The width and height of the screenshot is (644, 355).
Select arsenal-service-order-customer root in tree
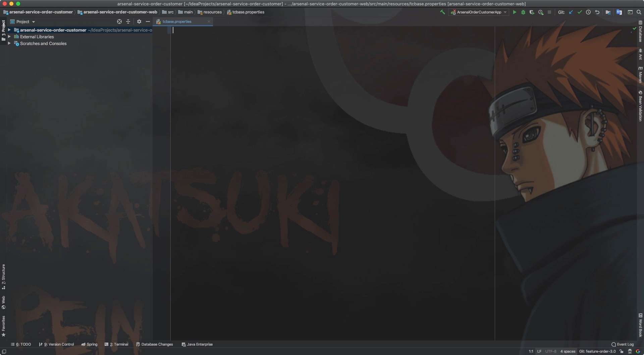(53, 30)
